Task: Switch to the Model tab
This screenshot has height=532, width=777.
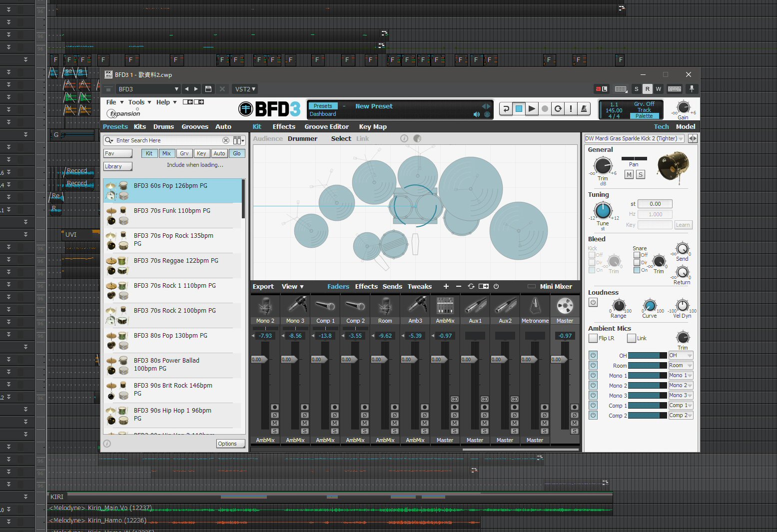Action: tap(686, 126)
